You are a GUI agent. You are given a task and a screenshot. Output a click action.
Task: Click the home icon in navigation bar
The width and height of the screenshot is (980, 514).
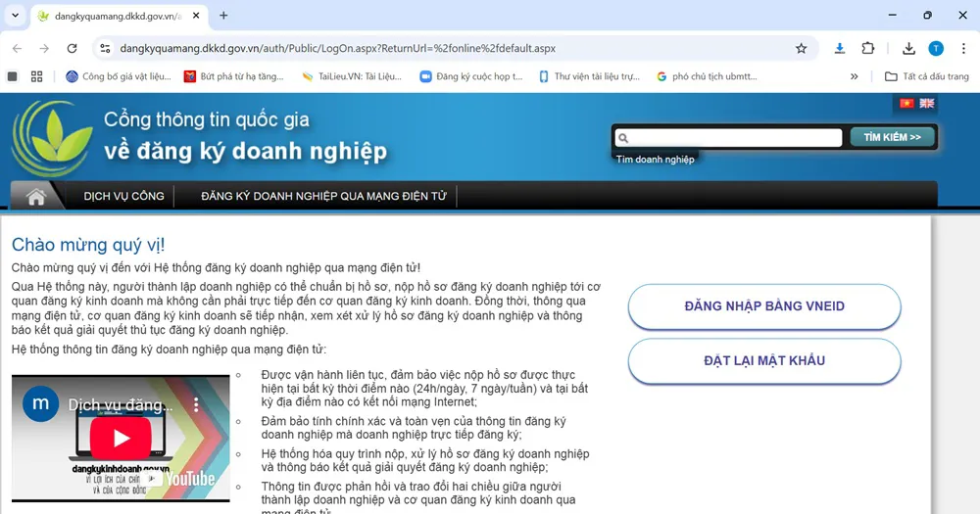(x=36, y=197)
